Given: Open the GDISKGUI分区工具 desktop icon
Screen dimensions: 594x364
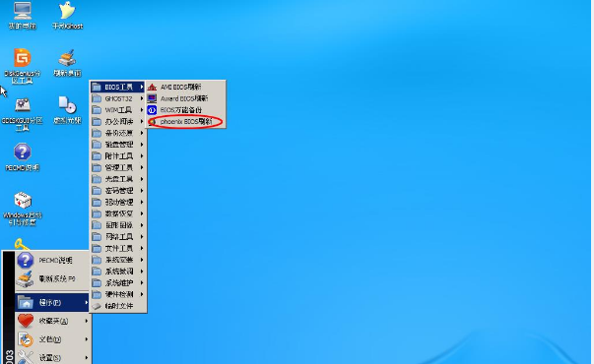Looking at the screenshot, I should click(23, 114).
